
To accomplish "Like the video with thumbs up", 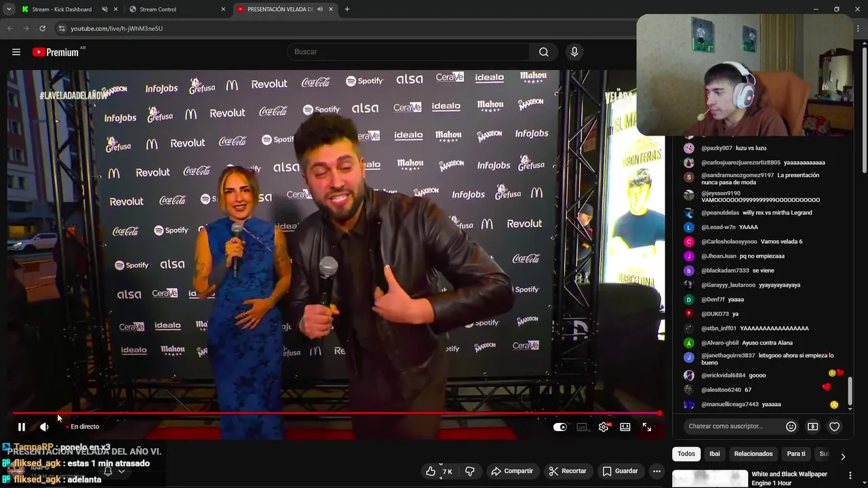I will pyautogui.click(x=439, y=471).
